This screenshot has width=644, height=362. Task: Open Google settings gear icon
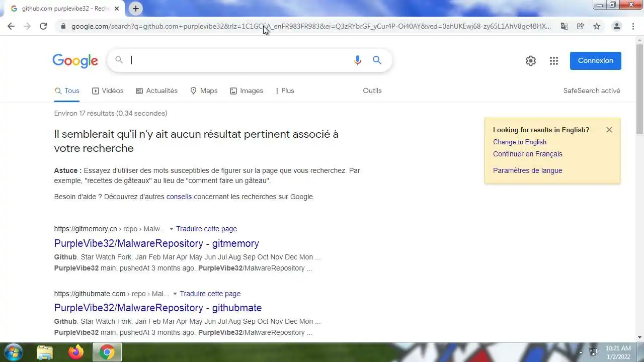coord(531,61)
